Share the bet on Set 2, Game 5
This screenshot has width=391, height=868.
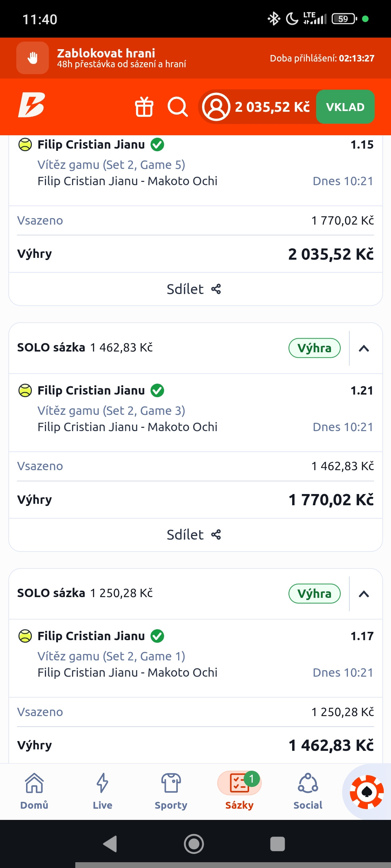(x=194, y=289)
